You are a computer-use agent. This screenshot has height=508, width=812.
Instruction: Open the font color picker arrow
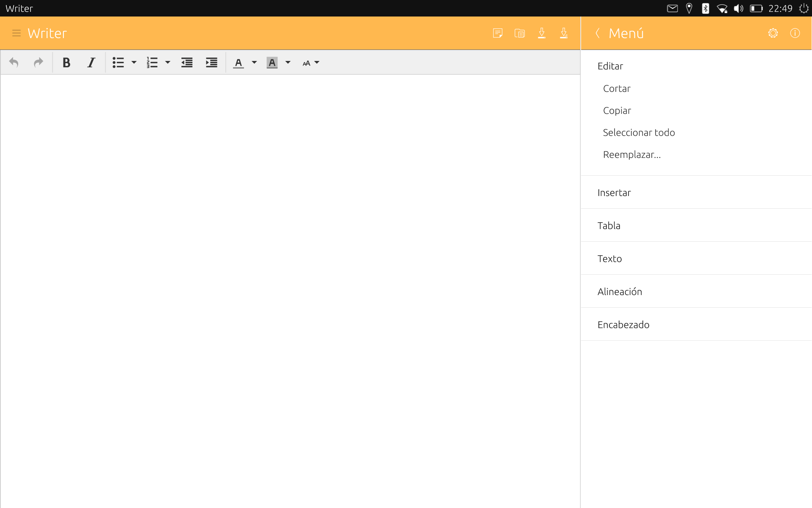click(254, 63)
